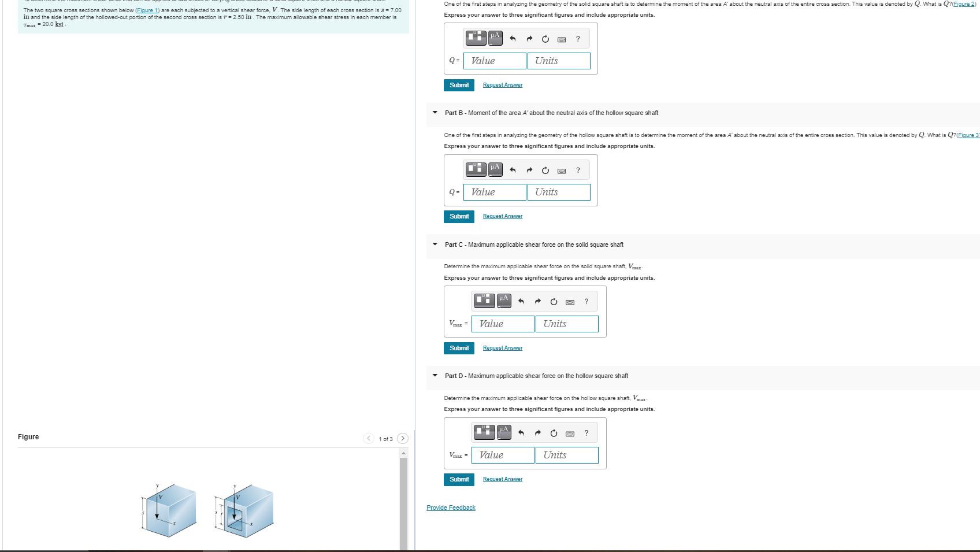Redo in the Part C answer toolbar
This screenshot has width=980, height=552.
(x=537, y=301)
